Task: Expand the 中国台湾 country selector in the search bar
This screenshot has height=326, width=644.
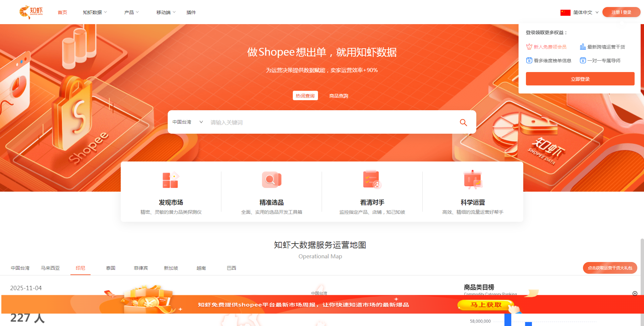Action: coord(187,122)
